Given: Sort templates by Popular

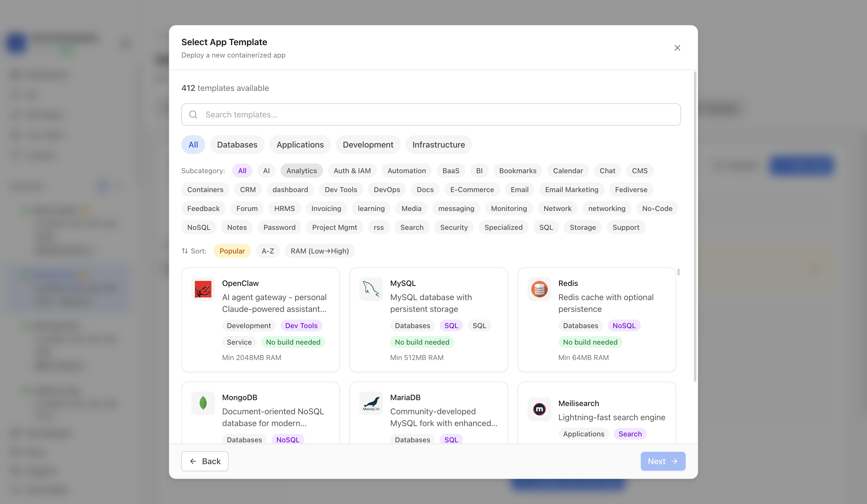Looking at the screenshot, I should click(x=232, y=251).
